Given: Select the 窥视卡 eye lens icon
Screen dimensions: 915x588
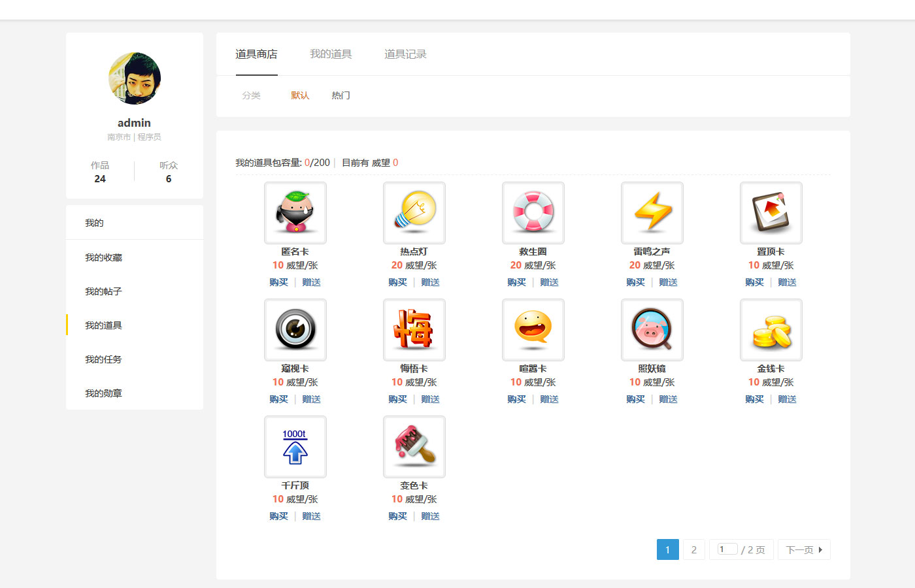Looking at the screenshot, I should [x=295, y=330].
